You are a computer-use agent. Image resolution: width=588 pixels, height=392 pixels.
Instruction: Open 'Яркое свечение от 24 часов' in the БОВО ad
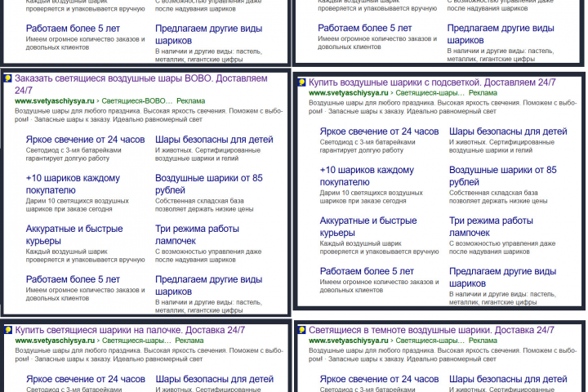[x=85, y=140]
